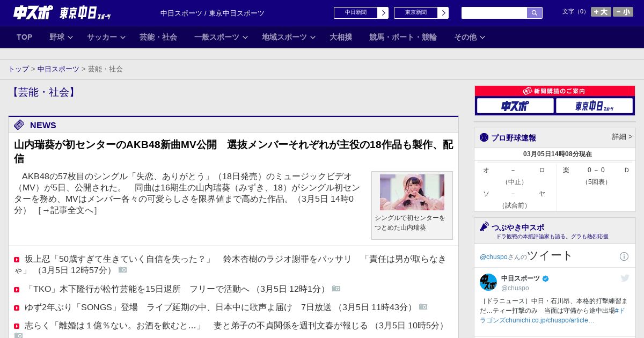Open the 山内瑞葵 article thumbnail photo
The height and width of the screenshot is (338, 644).
[412, 192]
